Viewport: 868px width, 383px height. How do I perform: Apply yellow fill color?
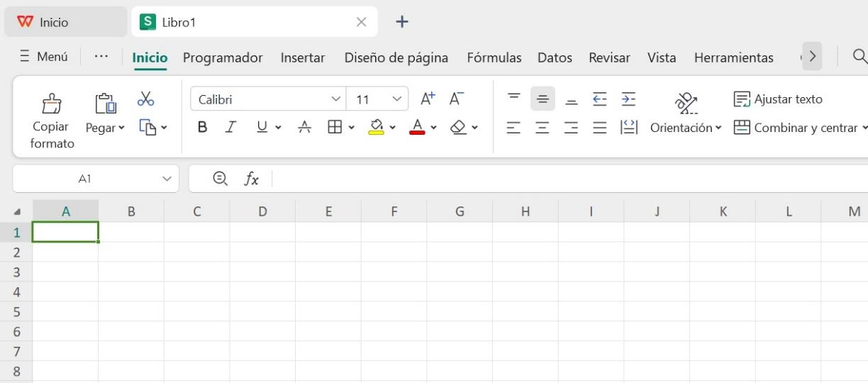376,128
